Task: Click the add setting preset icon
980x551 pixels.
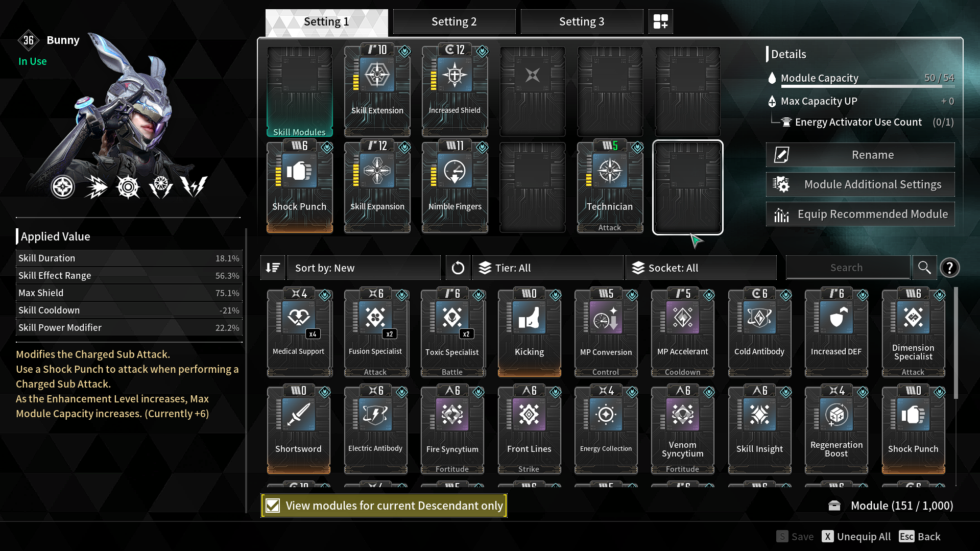Action: coord(660,21)
